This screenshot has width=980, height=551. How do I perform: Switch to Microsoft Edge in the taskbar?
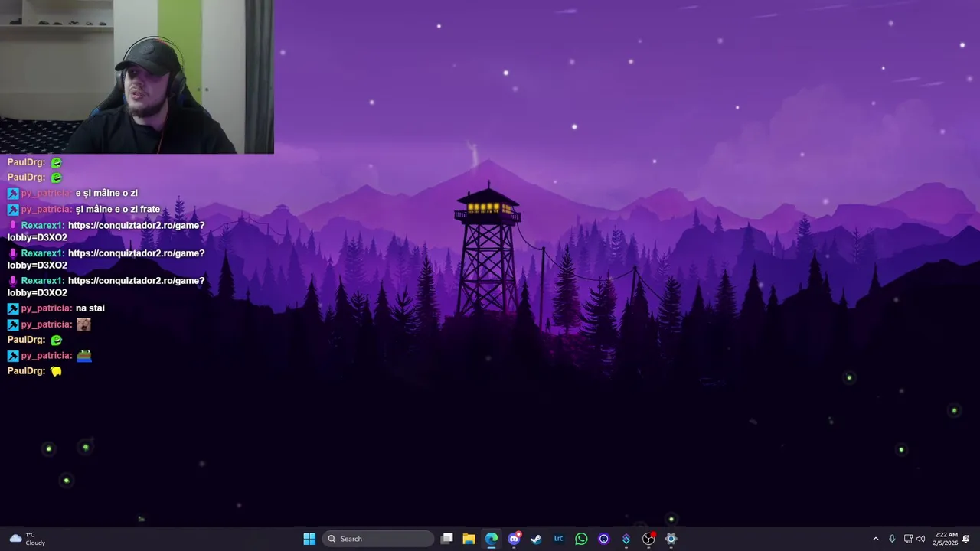click(x=491, y=539)
